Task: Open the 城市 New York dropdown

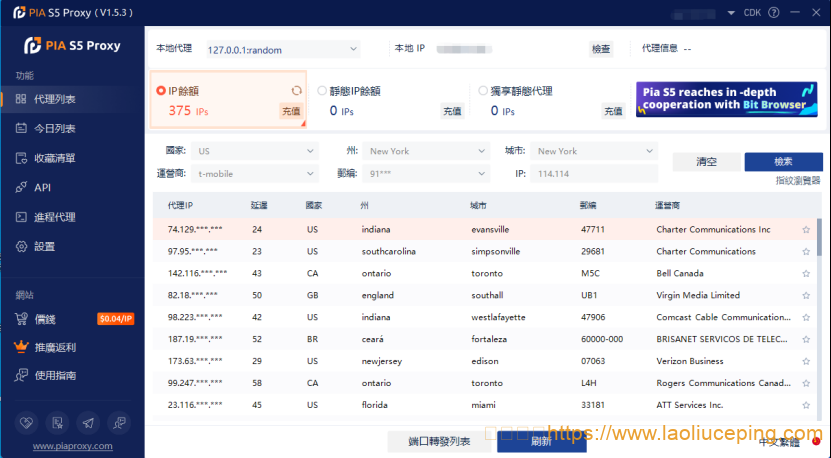Action: 594,151
